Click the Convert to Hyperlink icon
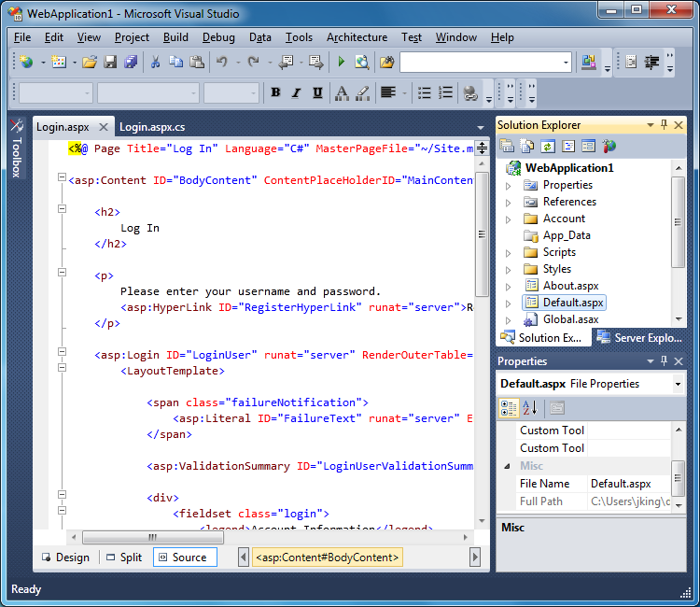Screen dimensions: 700x607 point(470,92)
